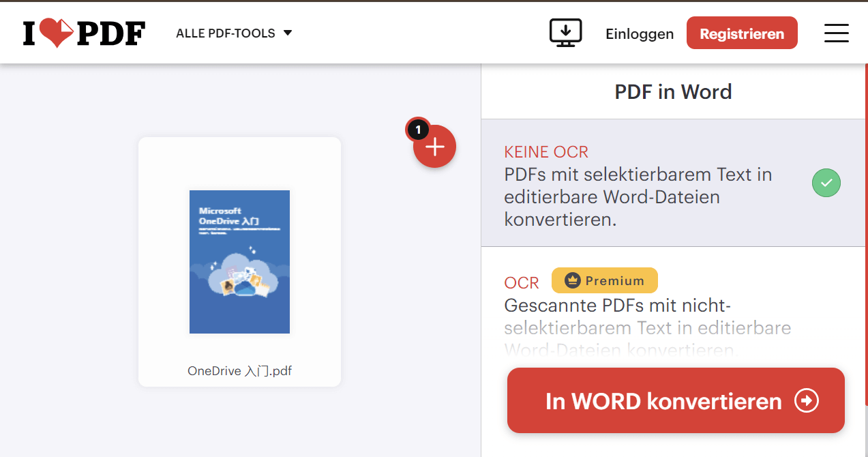
Task: Click the Premium crown badge
Action: [605, 280]
